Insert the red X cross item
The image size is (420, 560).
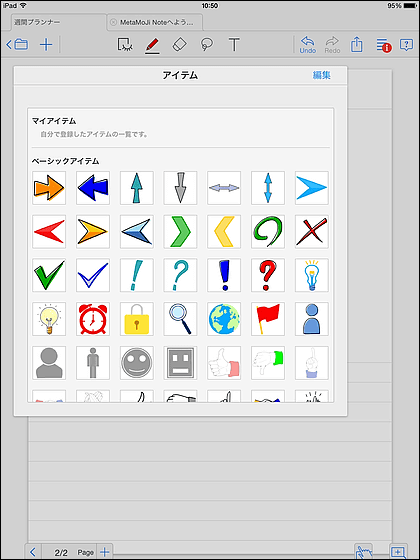point(312,232)
